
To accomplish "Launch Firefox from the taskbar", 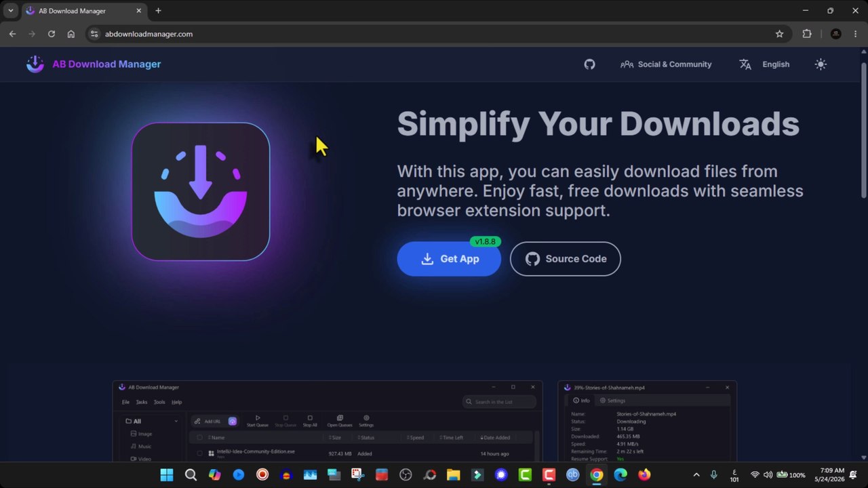I will tap(644, 475).
